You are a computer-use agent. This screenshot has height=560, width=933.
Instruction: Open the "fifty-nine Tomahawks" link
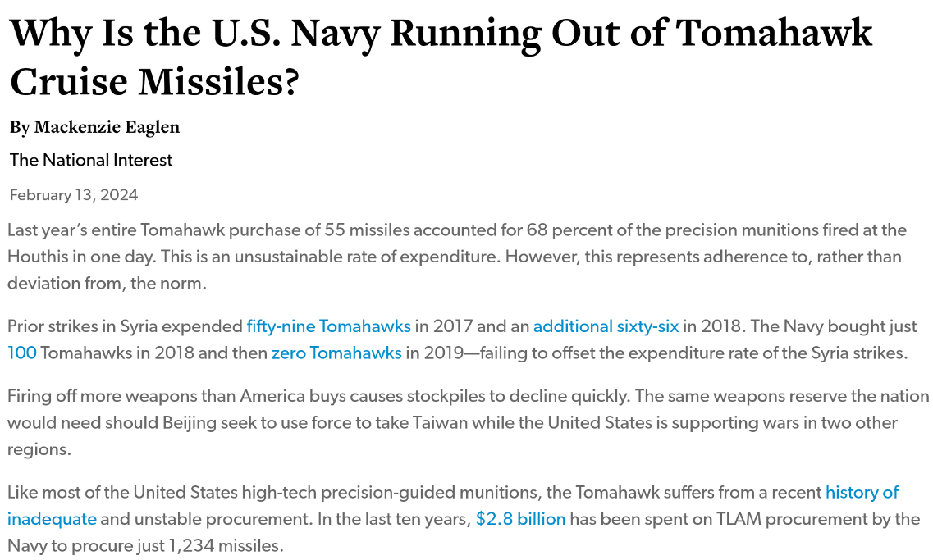pos(328,326)
